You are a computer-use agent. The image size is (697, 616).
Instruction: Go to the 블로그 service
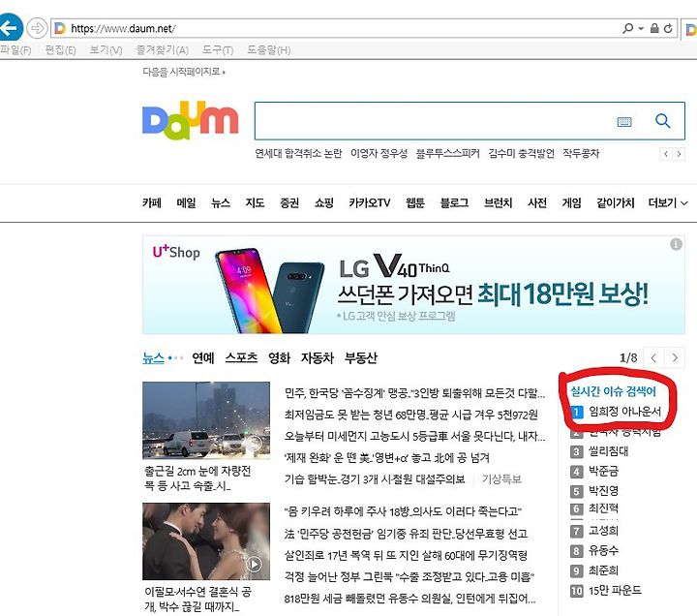(x=454, y=202)
